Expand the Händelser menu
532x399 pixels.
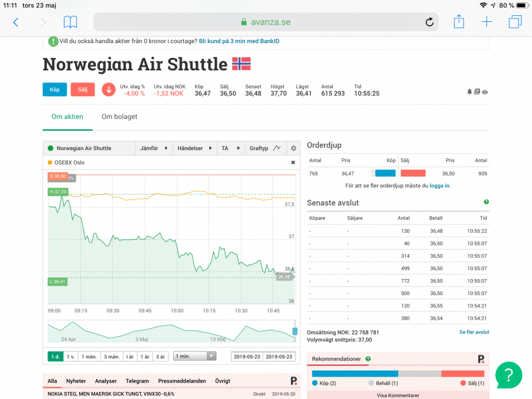(x=194, y=148)
